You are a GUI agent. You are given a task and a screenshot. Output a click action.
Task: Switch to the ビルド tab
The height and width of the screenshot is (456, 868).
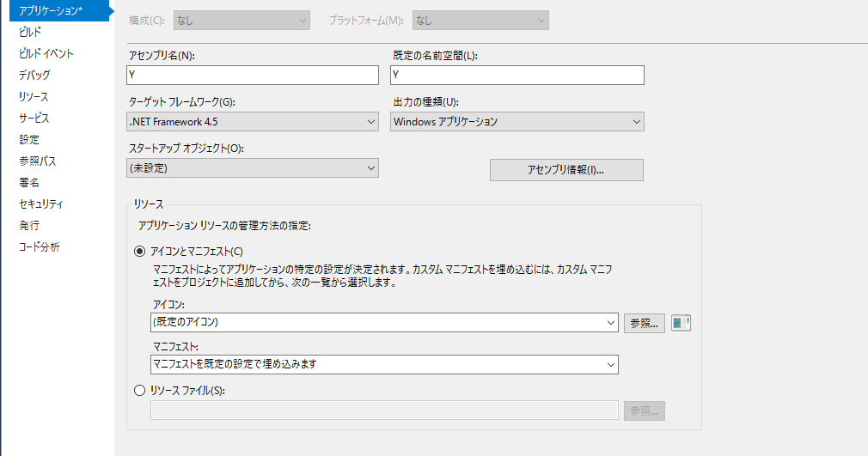coord(30,32)
